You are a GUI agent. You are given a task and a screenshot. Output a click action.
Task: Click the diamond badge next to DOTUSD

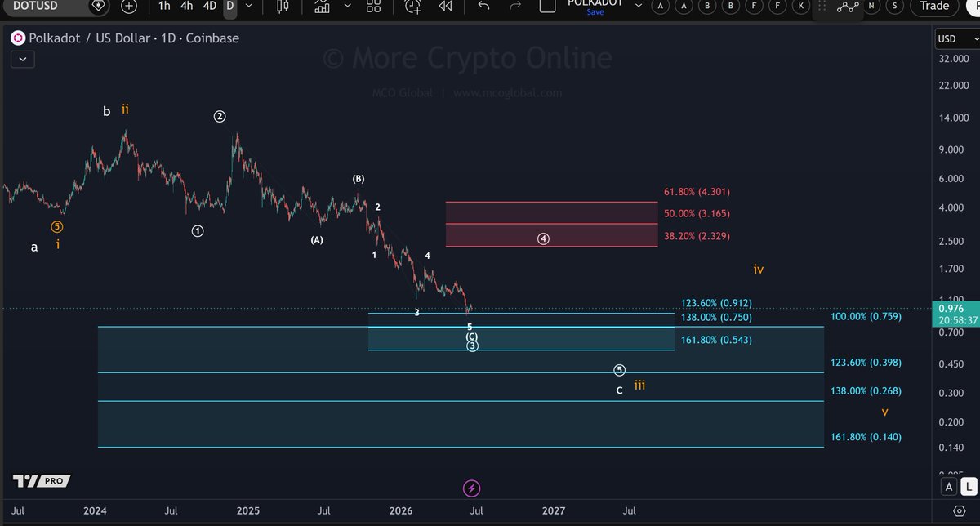[99, 6]
